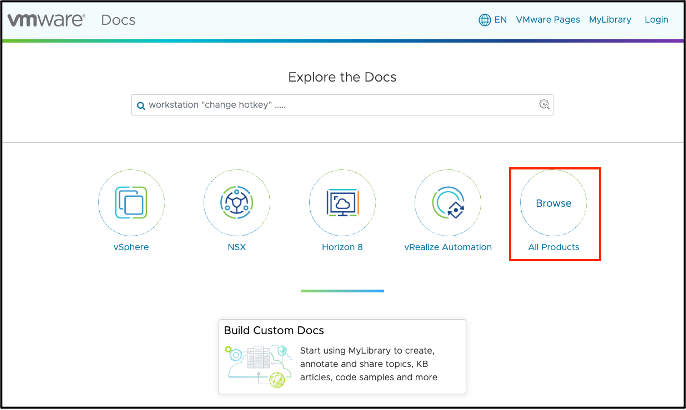Click the Horizon 8 text label
This screenshot has height=410, width=686.
click(x=342, y=247)
